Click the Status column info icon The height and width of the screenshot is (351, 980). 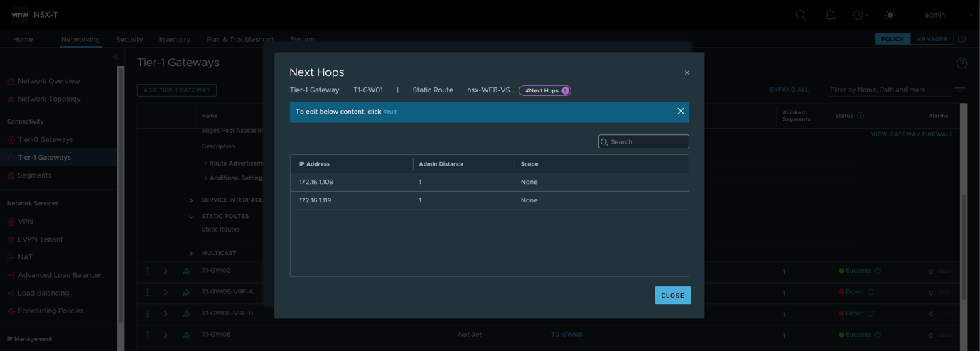tap(860, 116)
